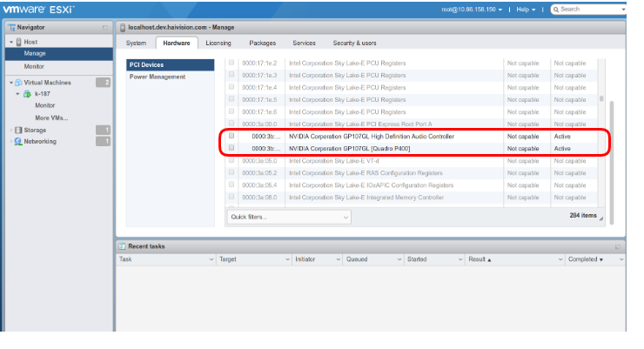Screen dimensions: 644x349
Task: Click the Virtual Machines icon in Navigator
Action: [17, 83]
